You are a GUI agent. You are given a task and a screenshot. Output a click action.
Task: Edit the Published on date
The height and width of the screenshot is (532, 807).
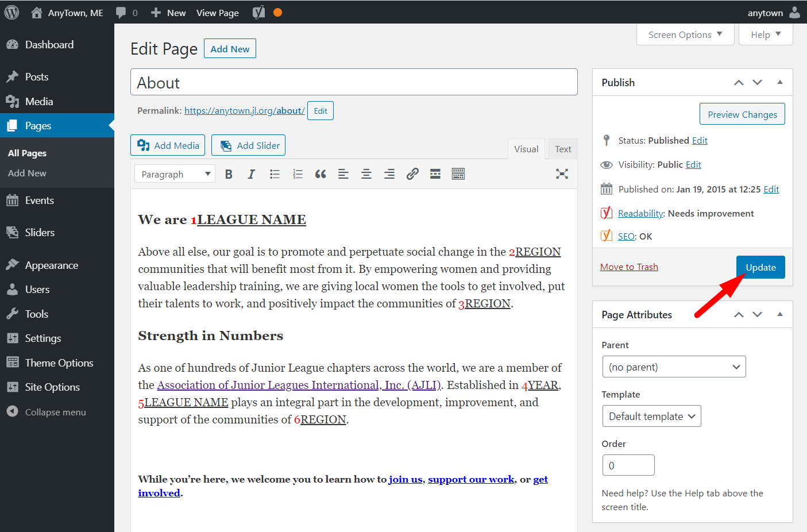tap(771, 189)
